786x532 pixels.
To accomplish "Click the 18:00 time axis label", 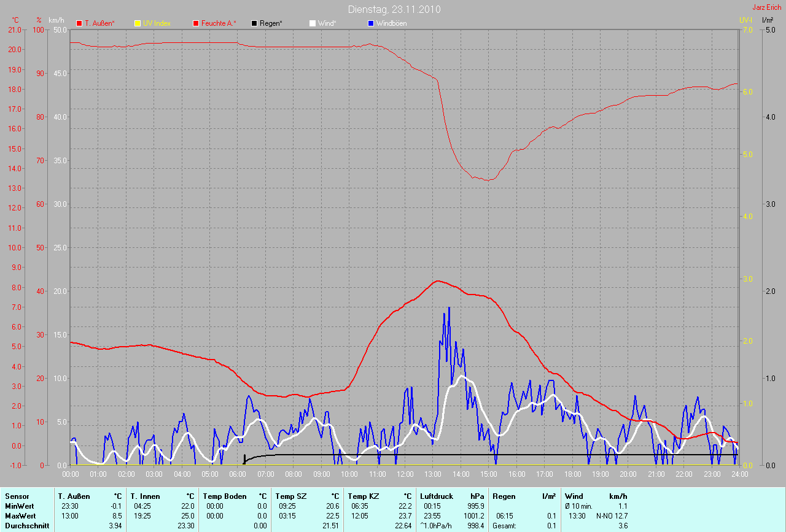I will 572,474.
